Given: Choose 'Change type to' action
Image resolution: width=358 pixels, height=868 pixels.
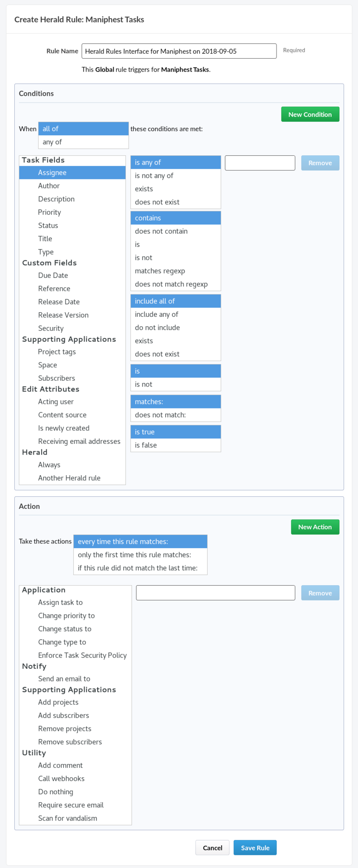Looking at the screenshot, I should pos(75,642).
